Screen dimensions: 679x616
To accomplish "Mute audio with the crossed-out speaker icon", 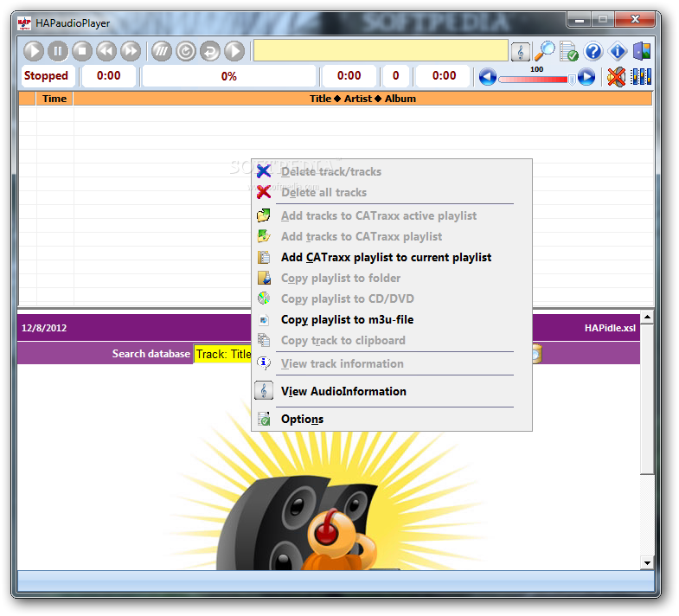I will [616, 78].
